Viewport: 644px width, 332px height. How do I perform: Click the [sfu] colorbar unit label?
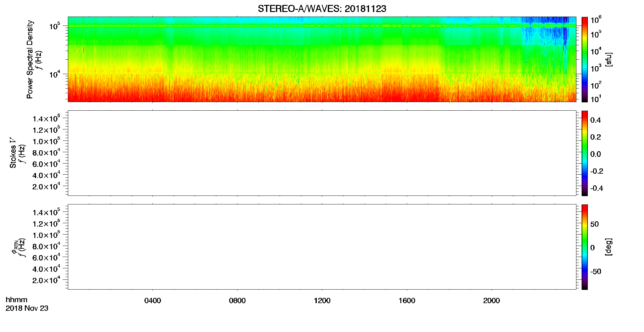point(609,59)
